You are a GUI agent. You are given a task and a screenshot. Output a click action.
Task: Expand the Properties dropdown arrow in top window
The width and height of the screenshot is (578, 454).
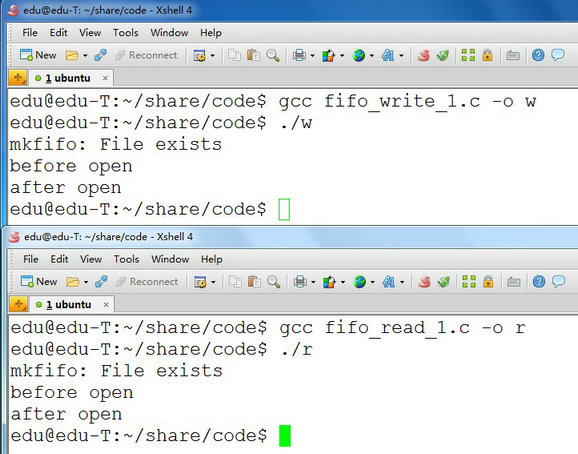point(213,56)
